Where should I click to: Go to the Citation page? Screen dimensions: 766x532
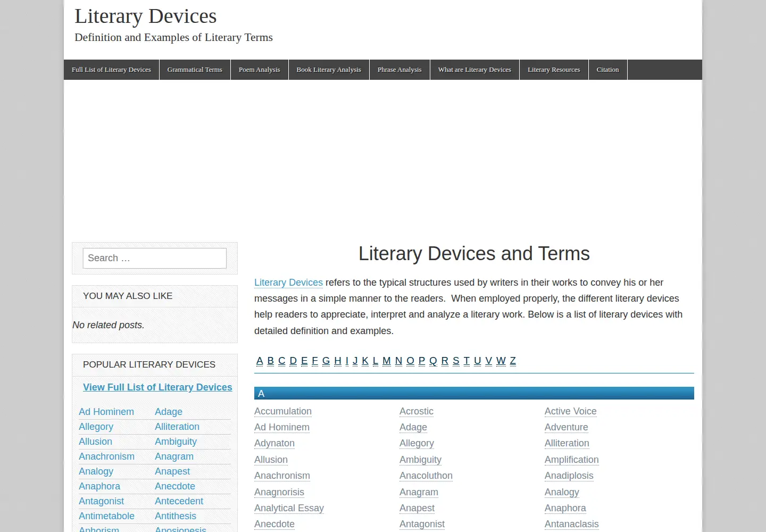[607, 70]
